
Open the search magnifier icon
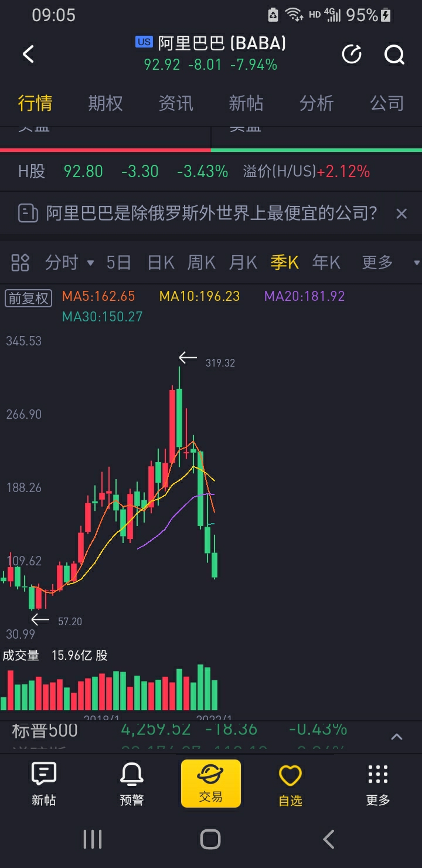394,55
